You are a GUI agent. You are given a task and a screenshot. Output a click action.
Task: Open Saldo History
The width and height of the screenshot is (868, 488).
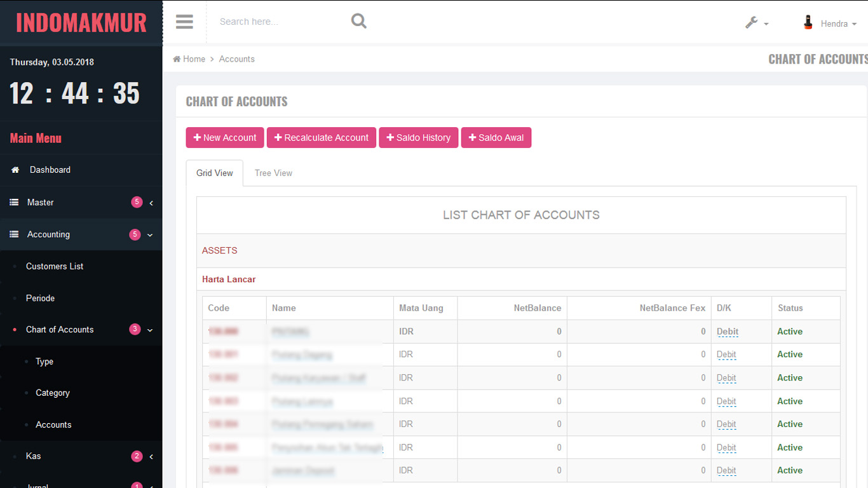point(418,138)
